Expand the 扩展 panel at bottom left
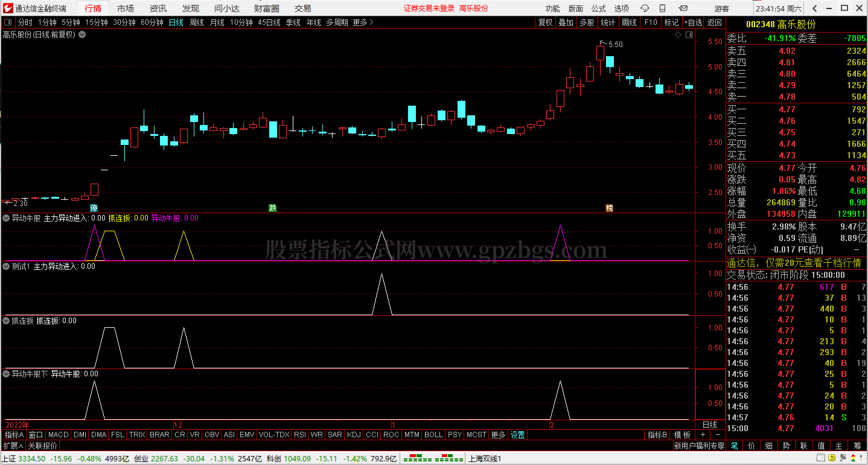Viewport: 868px width, 465px height. [x=13, y=446]
